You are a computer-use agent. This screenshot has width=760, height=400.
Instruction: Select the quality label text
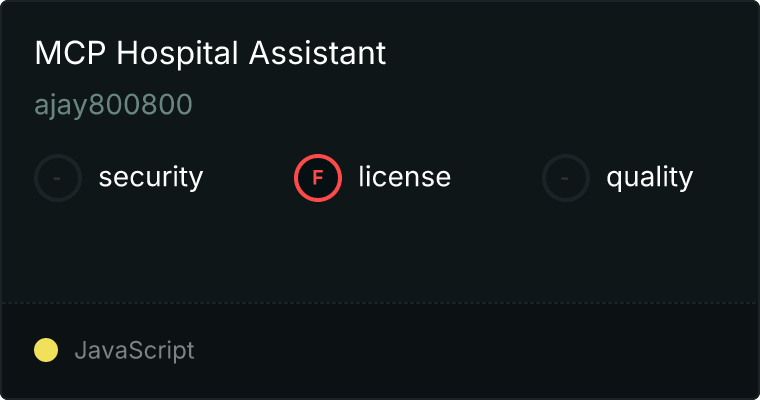click(649, 178)
